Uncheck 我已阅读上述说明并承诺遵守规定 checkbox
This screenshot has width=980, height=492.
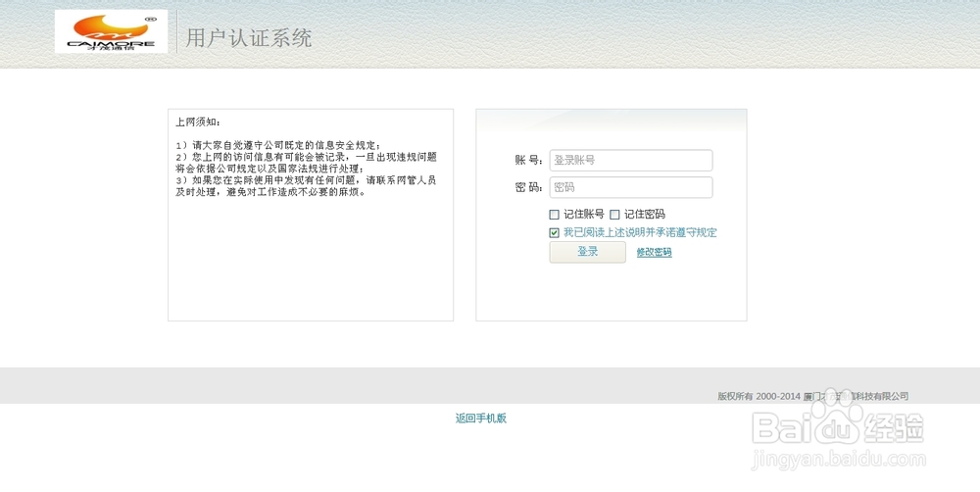(x=554, y=232)
